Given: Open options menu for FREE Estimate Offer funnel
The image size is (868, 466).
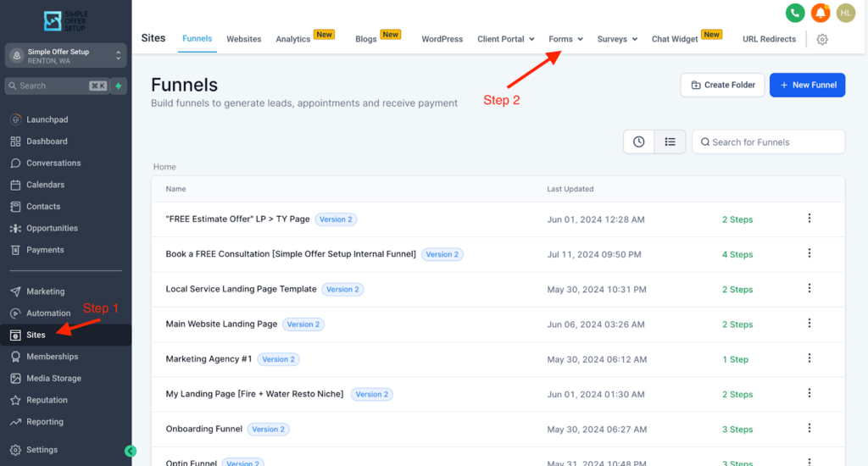Looking at the screenshot, I should 810,219.
